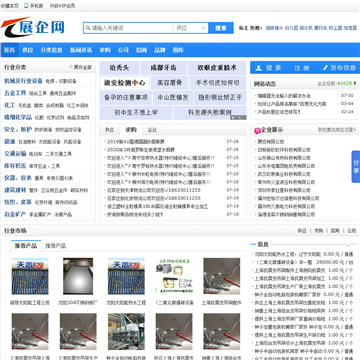
Task: Open the 公司 link in the 行业市场 header
Action: [352, 231]
